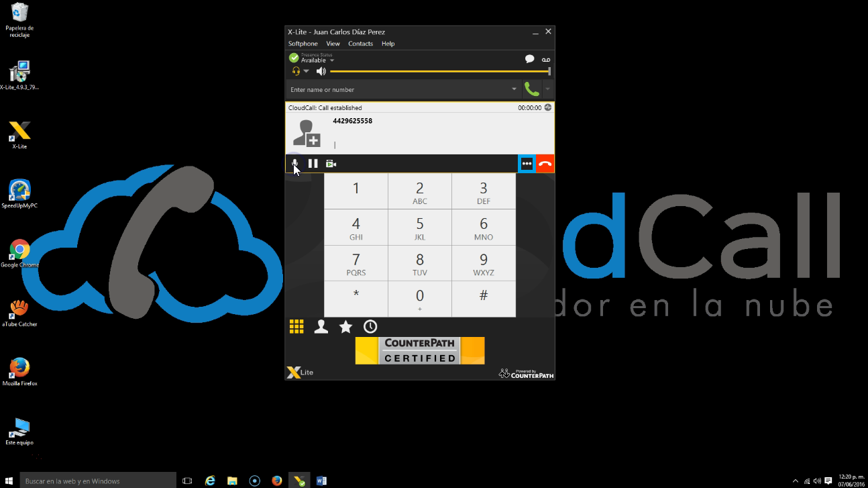
Task: Toggle the speaker mute icon
Action: coord(321,71)
